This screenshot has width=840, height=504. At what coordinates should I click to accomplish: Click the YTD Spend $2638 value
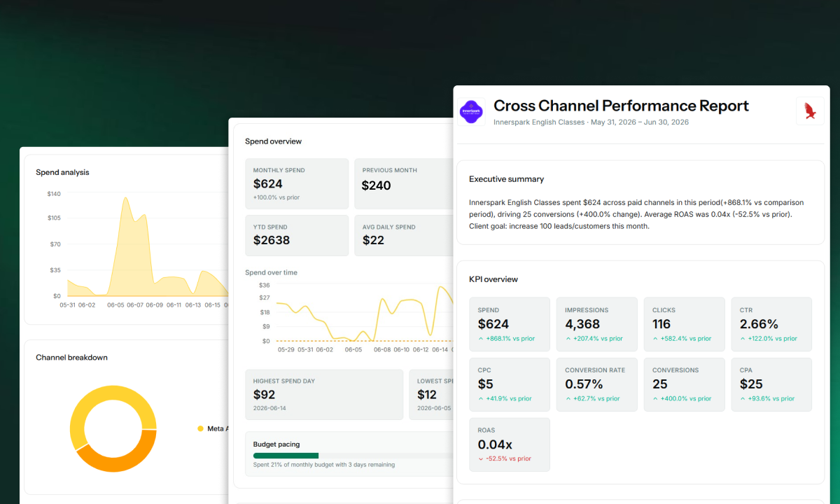click(272, 240)
